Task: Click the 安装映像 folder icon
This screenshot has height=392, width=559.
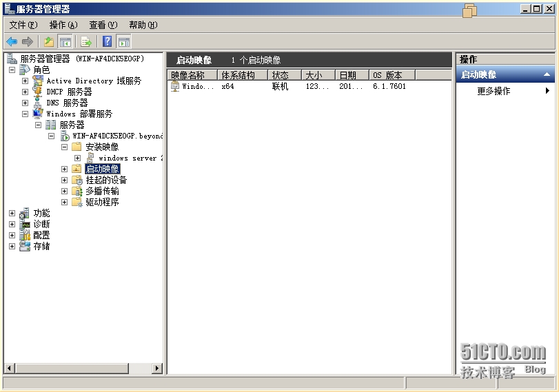Action: coord(77,147)
